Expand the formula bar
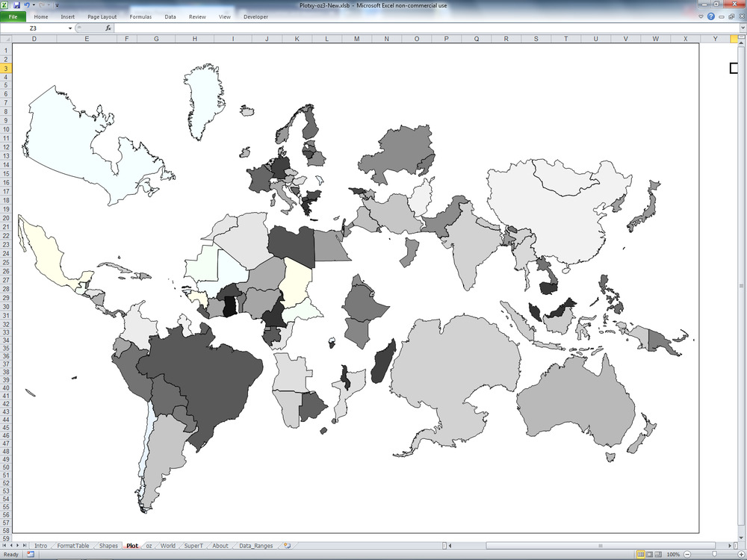Image resolution: width=747 pixels, height=560 pixels. click(741, 28)
